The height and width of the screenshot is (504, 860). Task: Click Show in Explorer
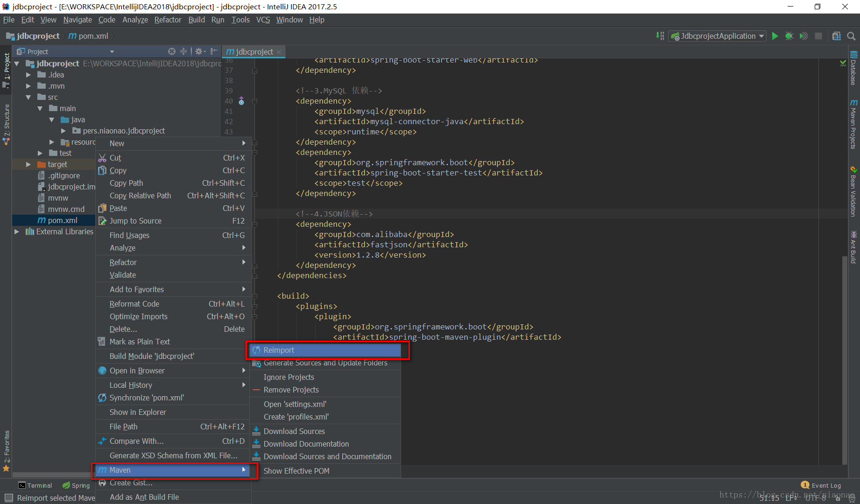coord(173,412)
